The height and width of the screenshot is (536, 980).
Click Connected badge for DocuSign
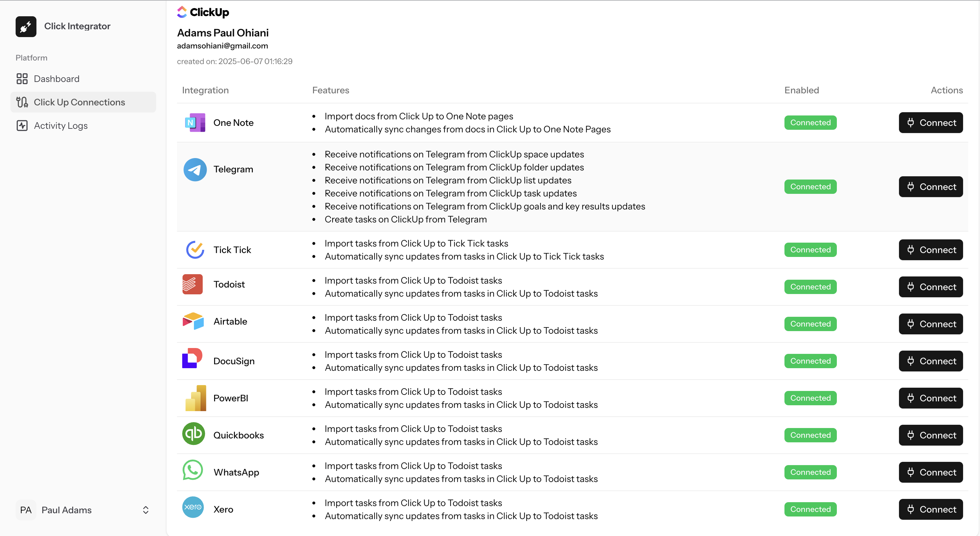pyautogui.click(x=810, y=361)
